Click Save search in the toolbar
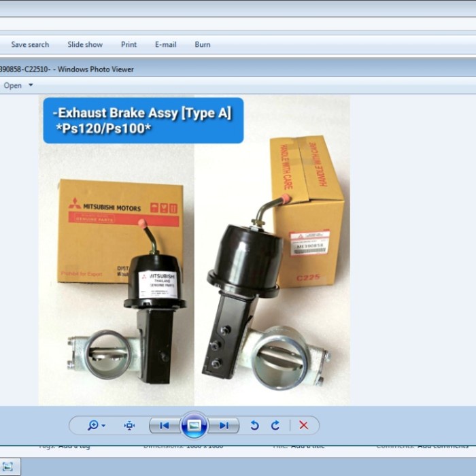Image resolution: width=476 pixels, height=476 pixels. coord(30,45)
